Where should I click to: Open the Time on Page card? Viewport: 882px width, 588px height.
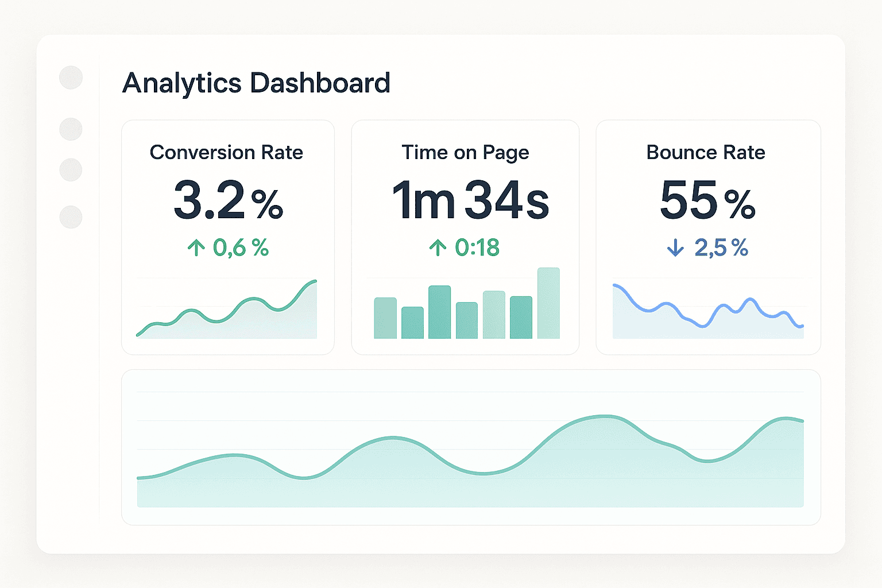pos(465,237)
